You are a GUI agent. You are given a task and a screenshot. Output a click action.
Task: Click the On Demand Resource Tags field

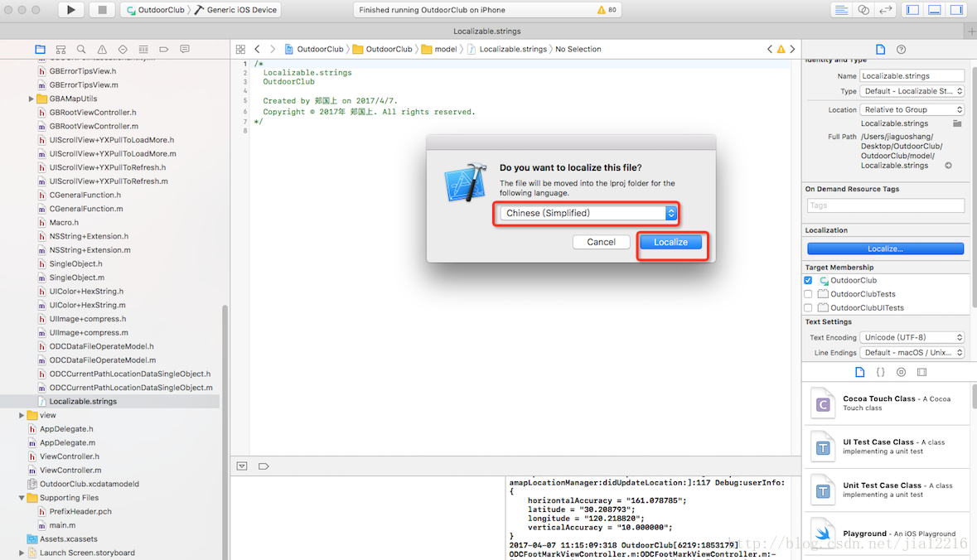coord(885,205)
